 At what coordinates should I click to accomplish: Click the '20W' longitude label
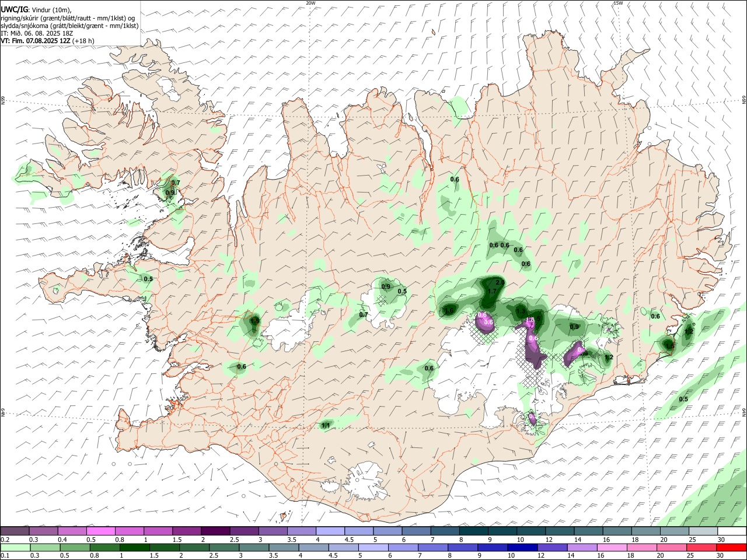pos(310,3)
